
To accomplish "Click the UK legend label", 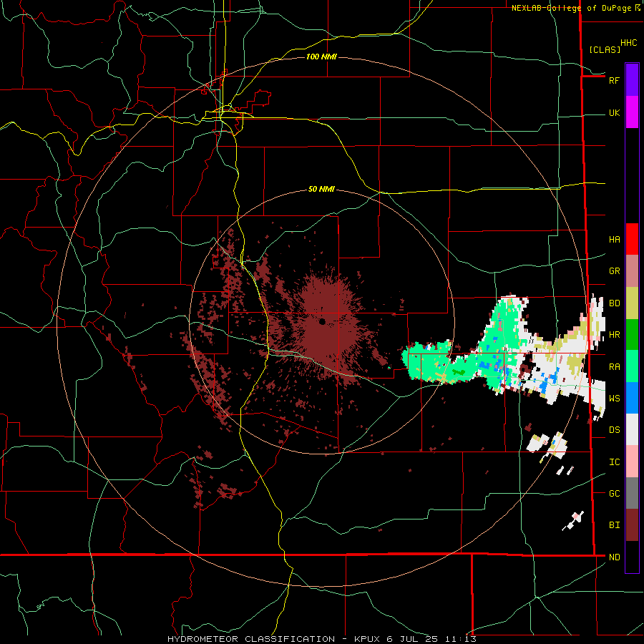I will tap(614, 112).
